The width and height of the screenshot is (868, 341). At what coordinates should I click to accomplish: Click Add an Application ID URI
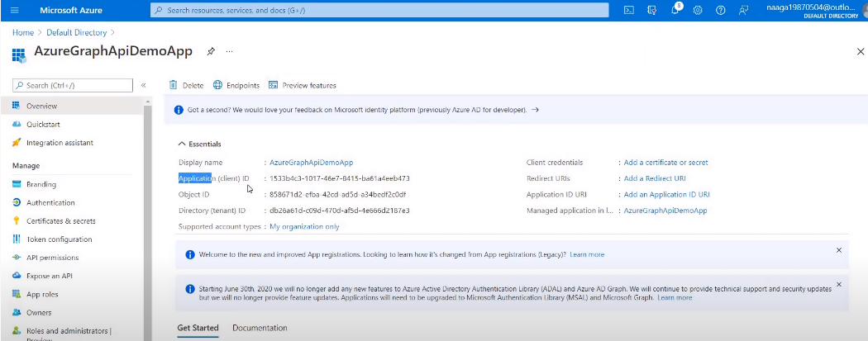[666, 195]
